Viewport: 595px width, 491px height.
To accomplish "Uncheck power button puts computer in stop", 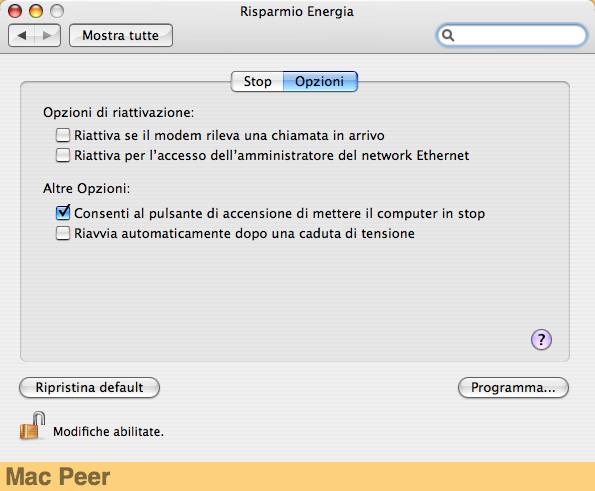I will pos(63,213).
